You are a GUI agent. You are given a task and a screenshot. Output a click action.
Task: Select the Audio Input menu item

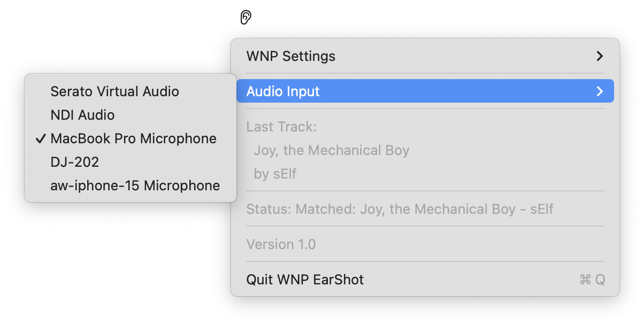click(425, 91)
